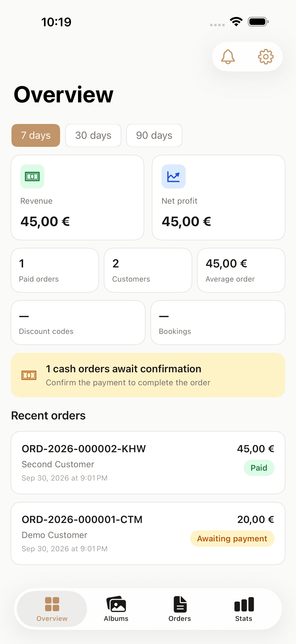The width and height of the screenshot is (296, 644).
Task: Open the Discount codes card
Action: tap(78, 322)
